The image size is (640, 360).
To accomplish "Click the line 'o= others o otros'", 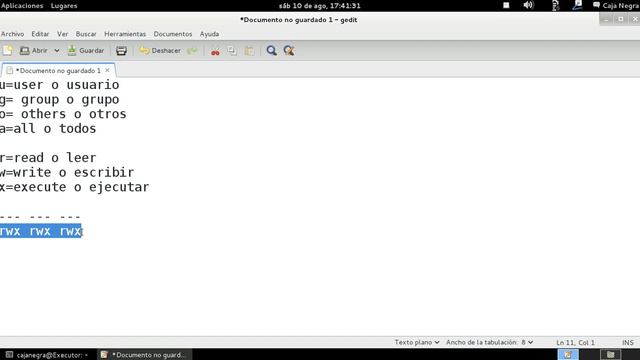I will tap(63, 114).
